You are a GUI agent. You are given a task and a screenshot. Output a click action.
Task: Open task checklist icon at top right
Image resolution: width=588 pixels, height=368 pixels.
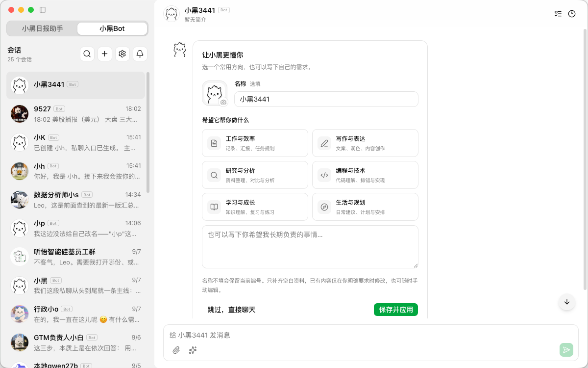[x=558, y=14]
